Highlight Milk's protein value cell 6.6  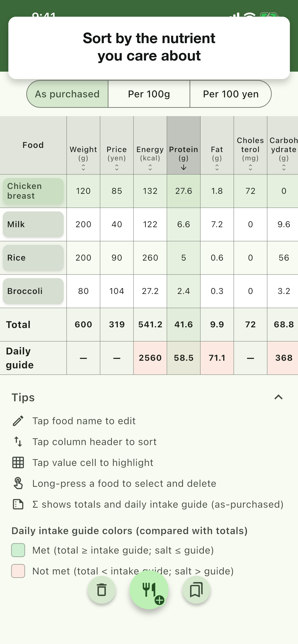184,224
